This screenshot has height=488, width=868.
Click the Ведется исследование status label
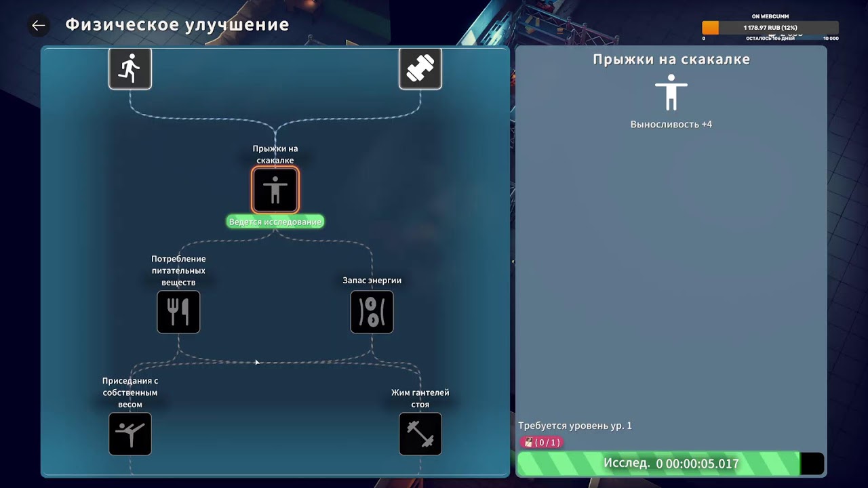point(275,222)
